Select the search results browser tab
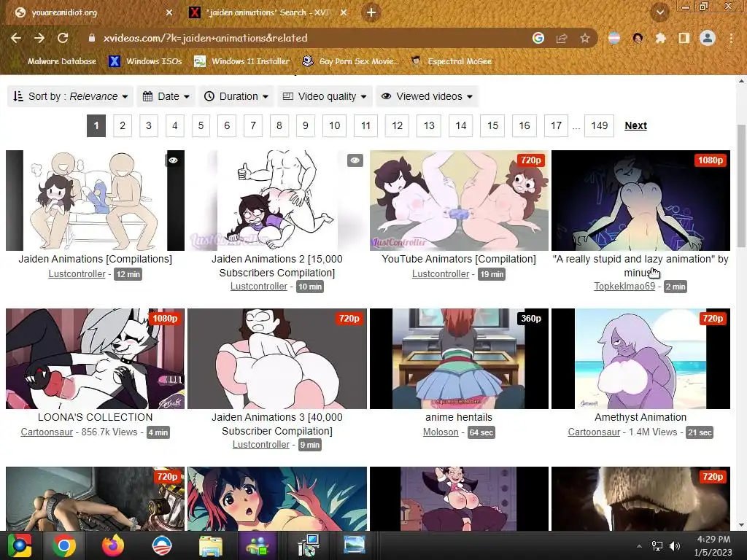The width and height of the screenshot is (747, 560). pyautogui.click(x=267, y=13)
